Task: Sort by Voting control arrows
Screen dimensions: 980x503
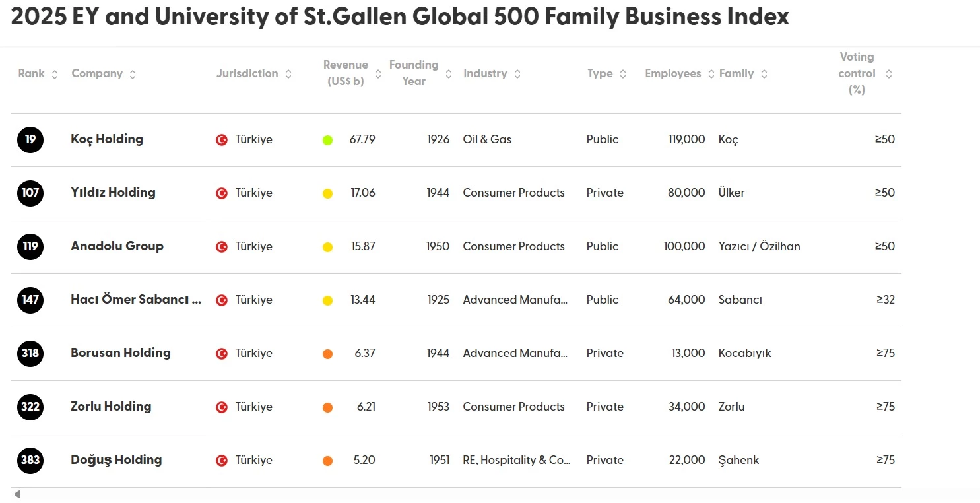Action: point(889,74)
